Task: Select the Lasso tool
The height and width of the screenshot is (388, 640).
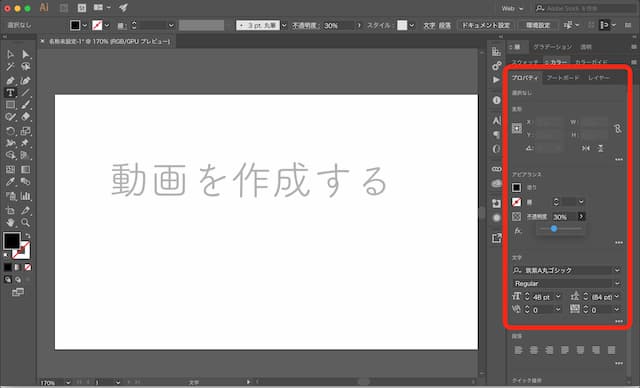Action: (26, 67)
